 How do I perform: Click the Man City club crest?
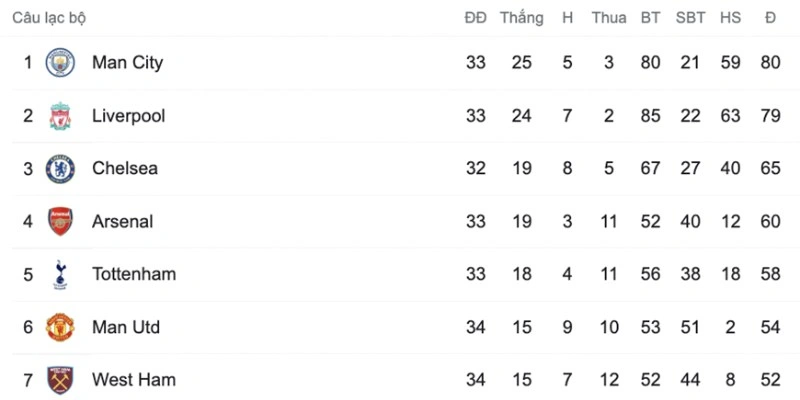[x=60, y=63]
